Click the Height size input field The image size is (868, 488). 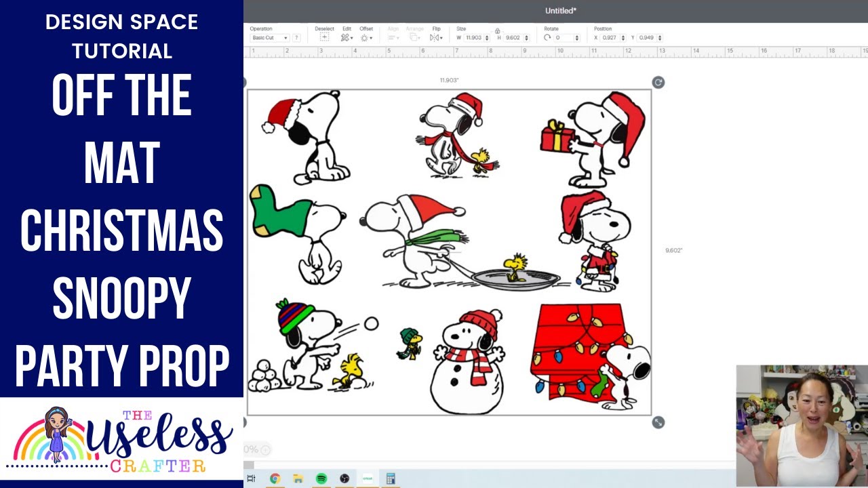click(513, 38)
